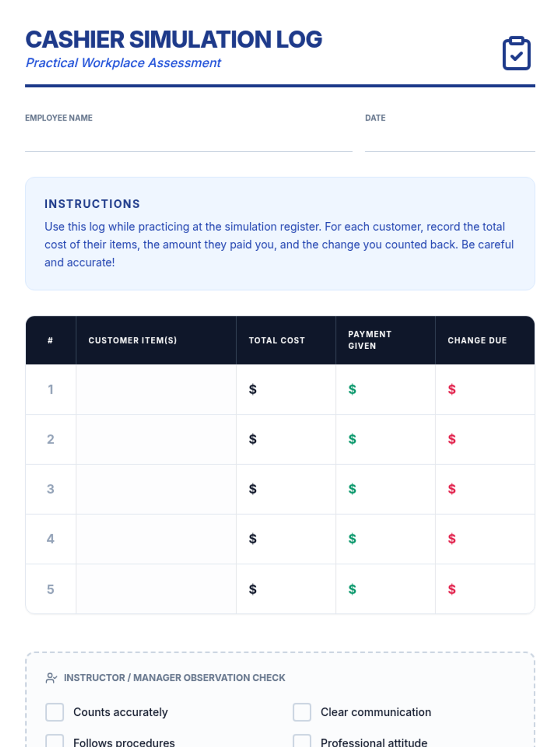Click the Total Cost column header

point(276,340)
